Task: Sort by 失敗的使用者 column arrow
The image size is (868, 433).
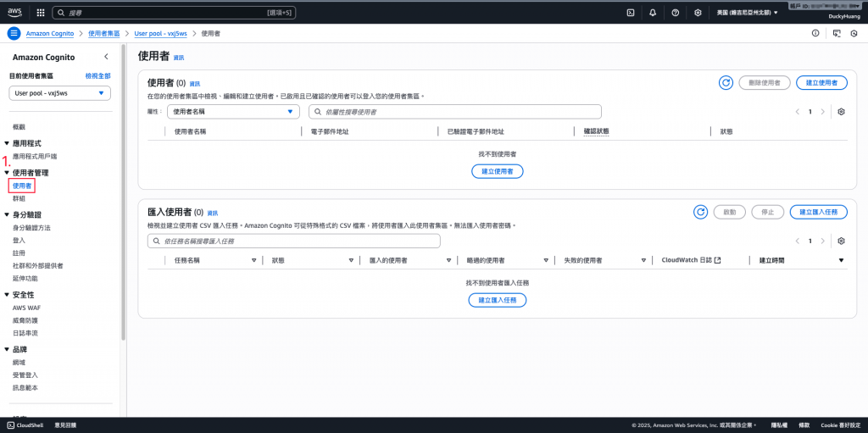Action: (x=644, y=260)
